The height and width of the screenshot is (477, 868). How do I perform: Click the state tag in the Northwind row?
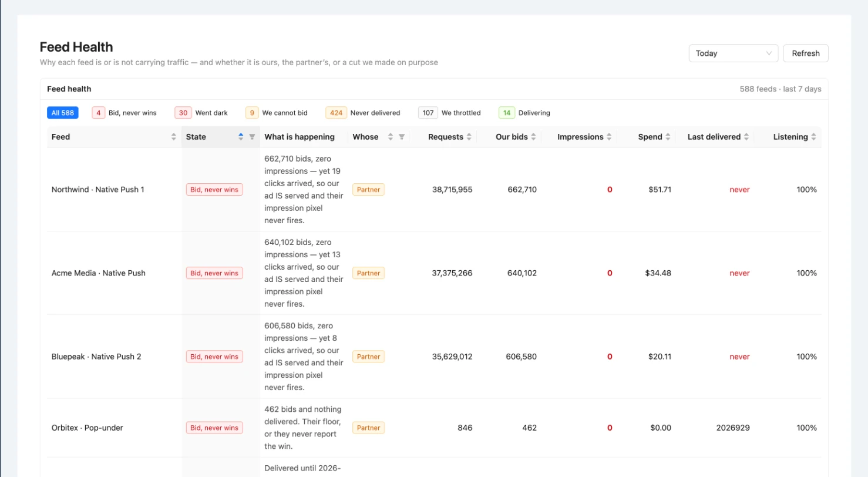(x=214, y=190)
